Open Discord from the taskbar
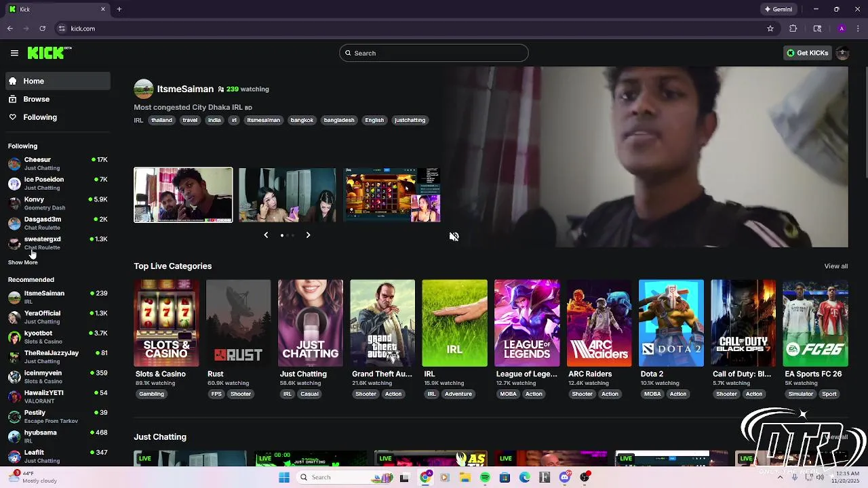Viewport: 868px width, 488px height. coord(565,477)
